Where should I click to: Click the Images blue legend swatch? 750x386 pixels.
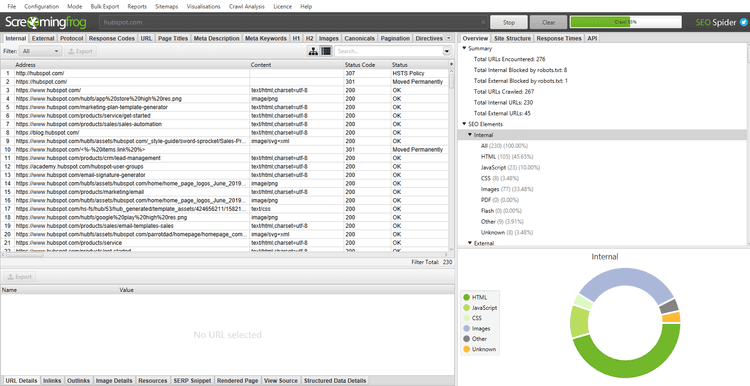coord(466,329)
